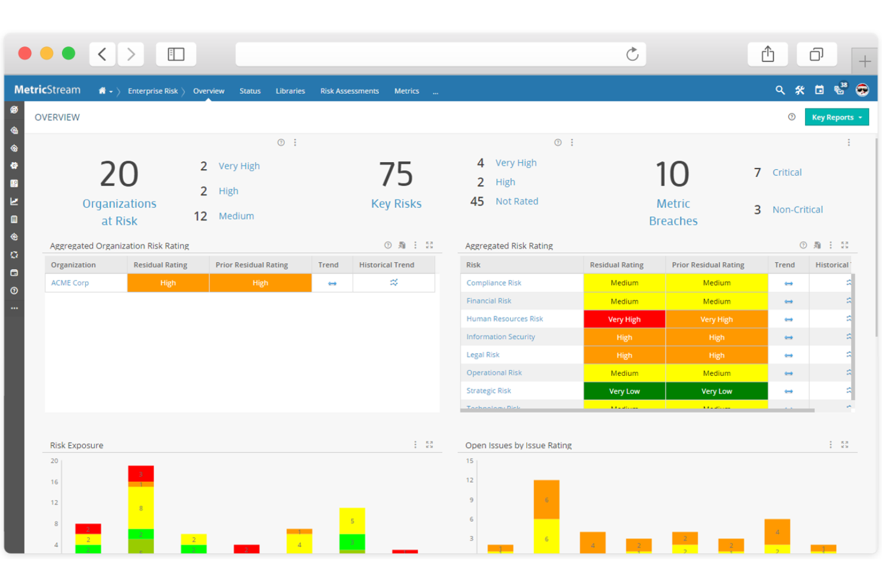Open the Risk Assessments tab
The width and height of the screenshot is (882, 588).
click(349, 91)
